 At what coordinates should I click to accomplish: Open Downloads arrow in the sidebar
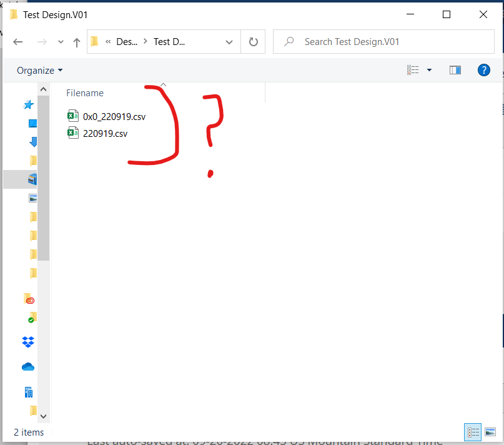coord(33,142)
